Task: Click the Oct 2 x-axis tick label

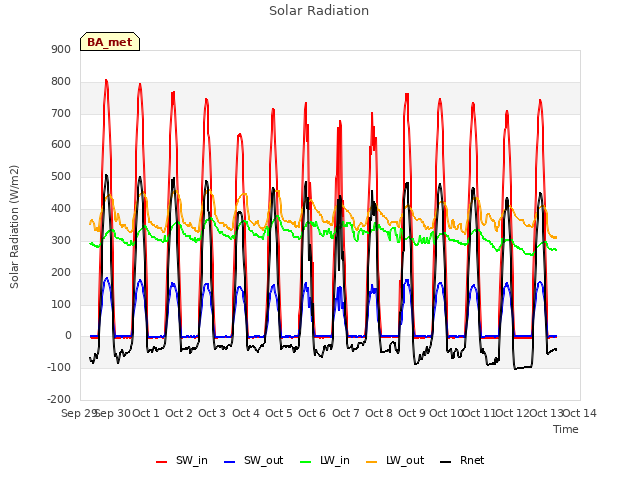Action: click(x=179, y=413)
